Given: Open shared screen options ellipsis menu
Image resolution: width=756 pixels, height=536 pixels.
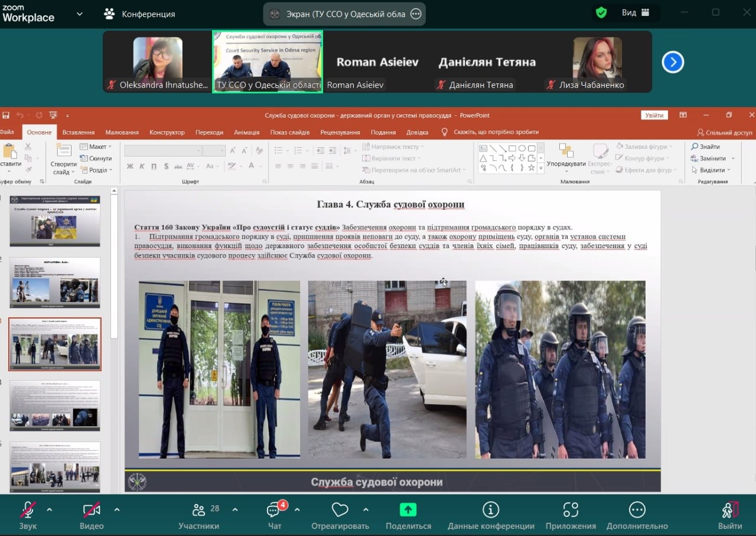Looking at the screenshot, I should point(416,14).
